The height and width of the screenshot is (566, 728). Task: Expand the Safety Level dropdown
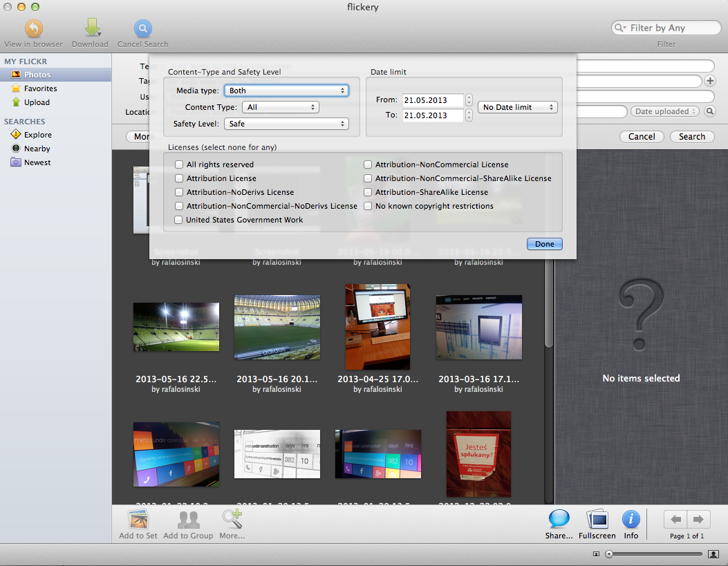click(286, 124)
